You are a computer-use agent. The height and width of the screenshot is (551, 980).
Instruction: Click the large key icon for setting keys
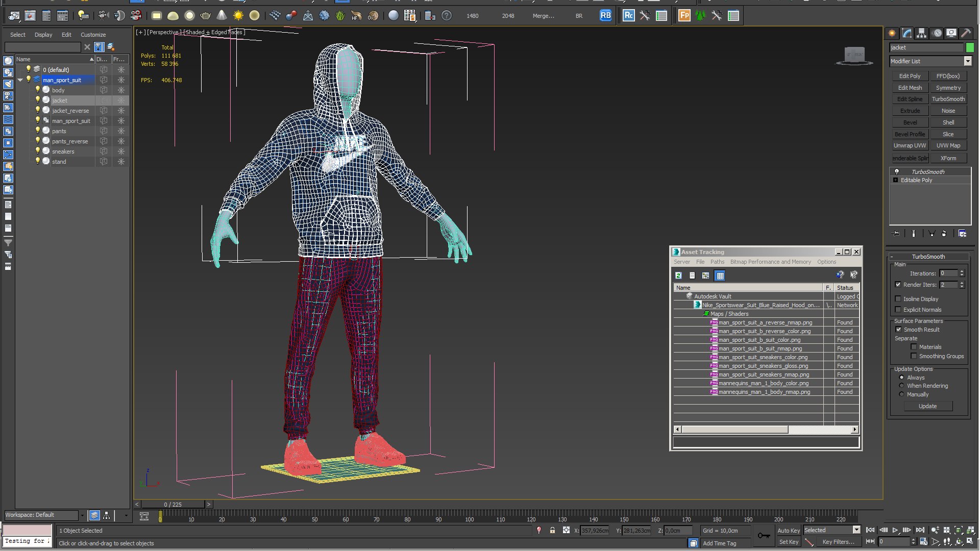[x=764, y=535]
